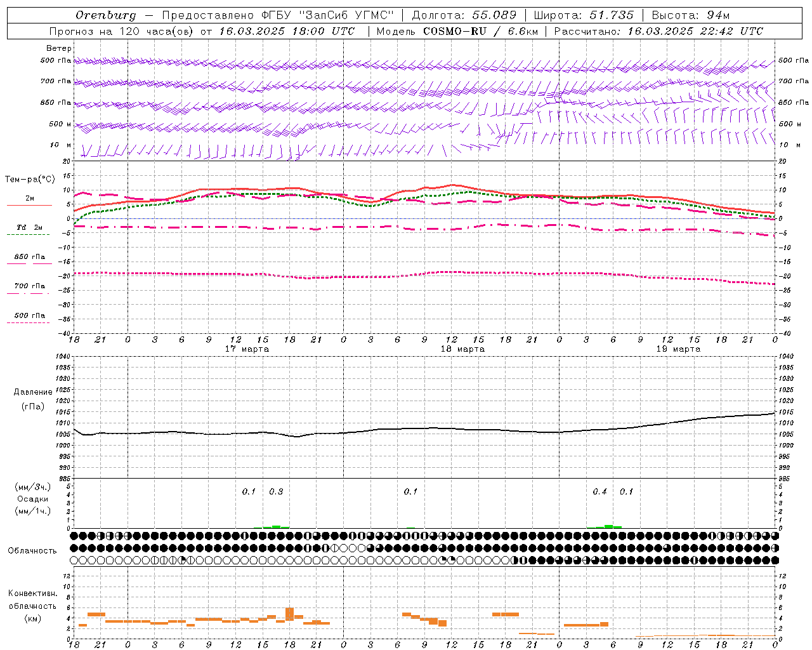Click the green precipitation bar on 19 марта

608,526
